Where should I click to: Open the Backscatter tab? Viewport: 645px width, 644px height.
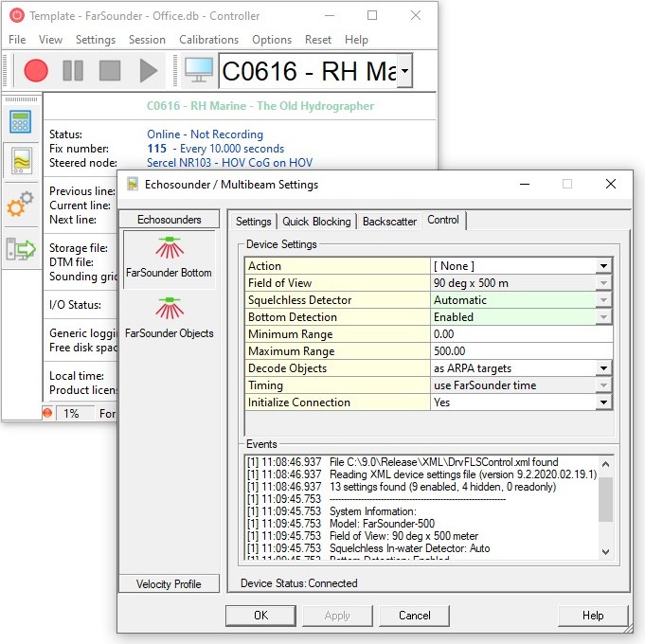point(389,222)
